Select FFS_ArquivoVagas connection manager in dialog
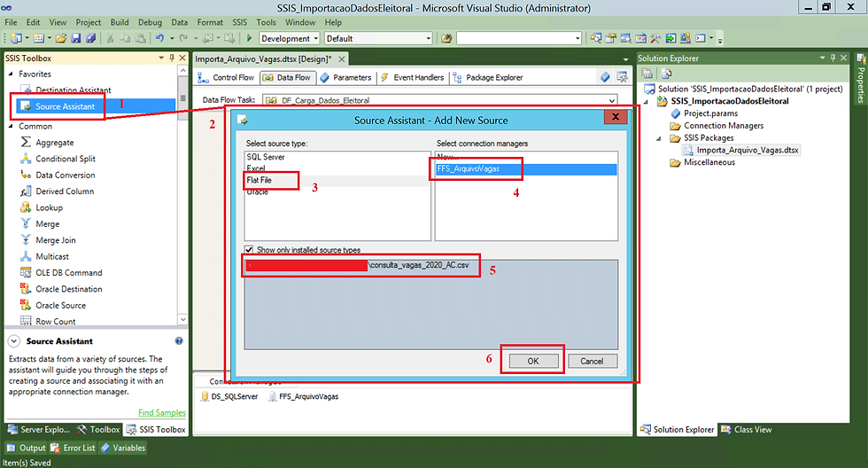Image resolution: width=868 pixels, height=468 pixels. tap(526, 169)
